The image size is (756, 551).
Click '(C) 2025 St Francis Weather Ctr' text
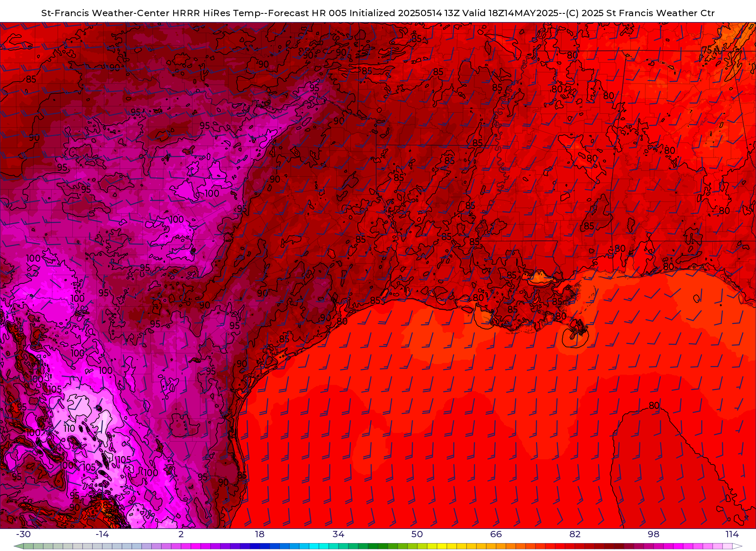point(640,13)
